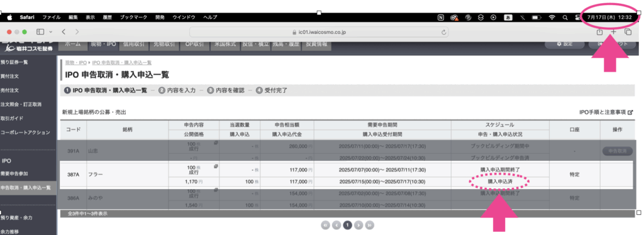Image resolution: width=644 pixels, height=235 pixels.
Task: Open the Apple menu
Action: (x=9, y=17)
